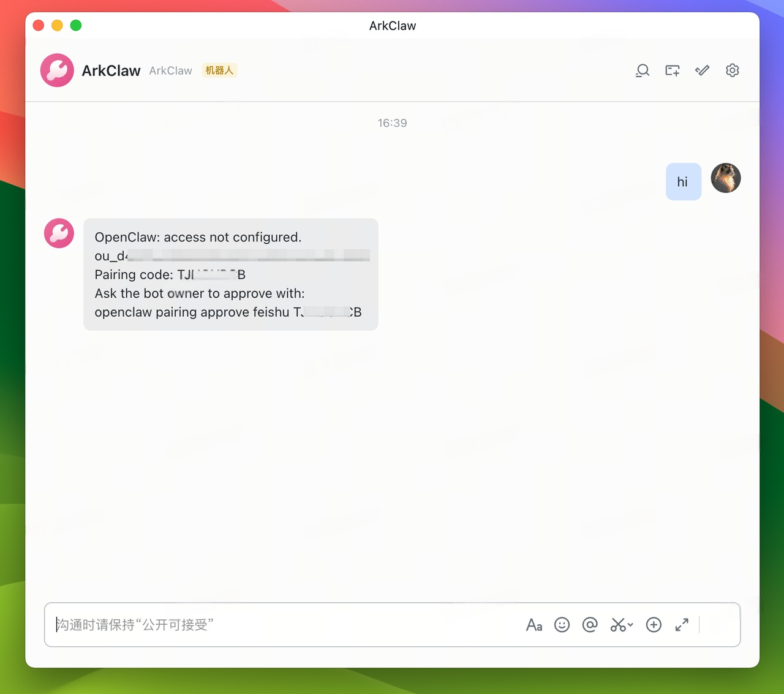Click the bot avatar next to the pairing message
The image size is (784, 694).
point(58,233)
